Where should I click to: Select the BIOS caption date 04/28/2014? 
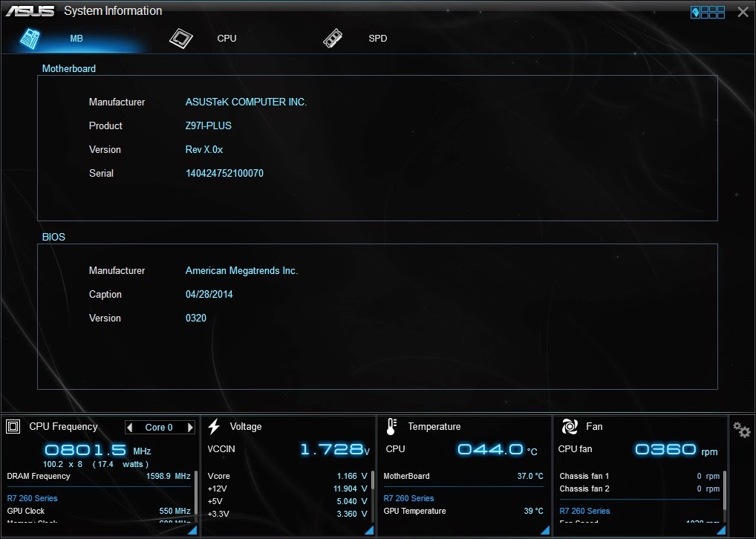(209, 295)
